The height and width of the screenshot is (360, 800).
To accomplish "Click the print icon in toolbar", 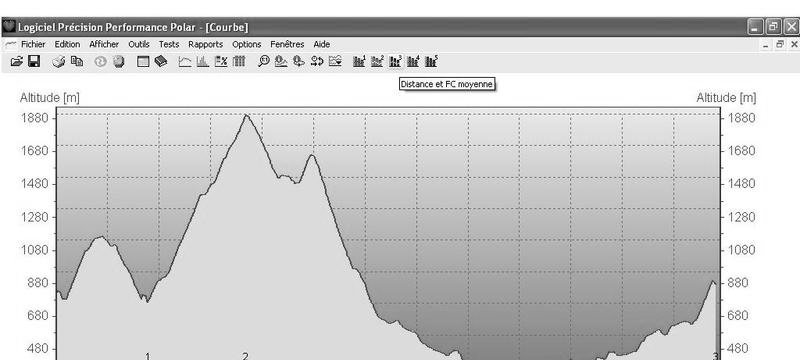I will 59,62.
